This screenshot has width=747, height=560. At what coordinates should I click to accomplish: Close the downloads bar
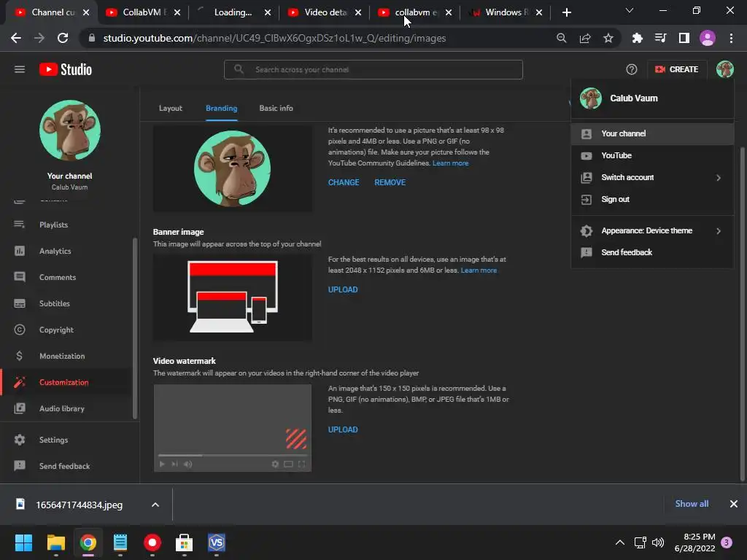pos(734,504)
